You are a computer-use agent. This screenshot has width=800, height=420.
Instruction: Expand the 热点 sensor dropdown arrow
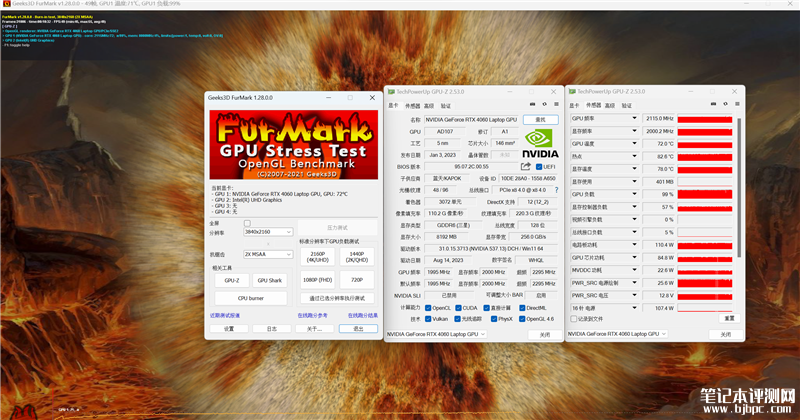634,156
